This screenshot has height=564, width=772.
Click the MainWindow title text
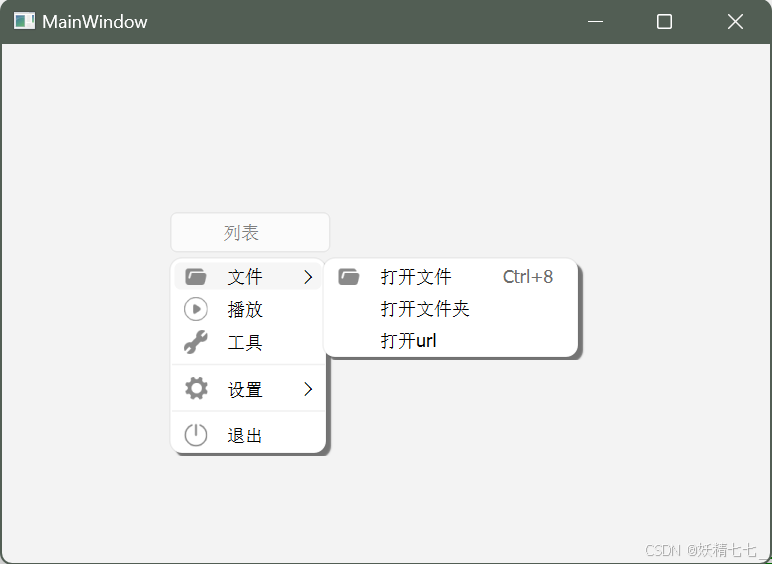(x=95, y=22)
